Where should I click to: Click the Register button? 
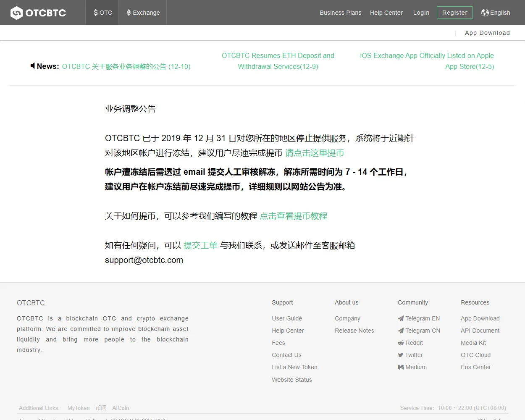click(x=454, y=13)
